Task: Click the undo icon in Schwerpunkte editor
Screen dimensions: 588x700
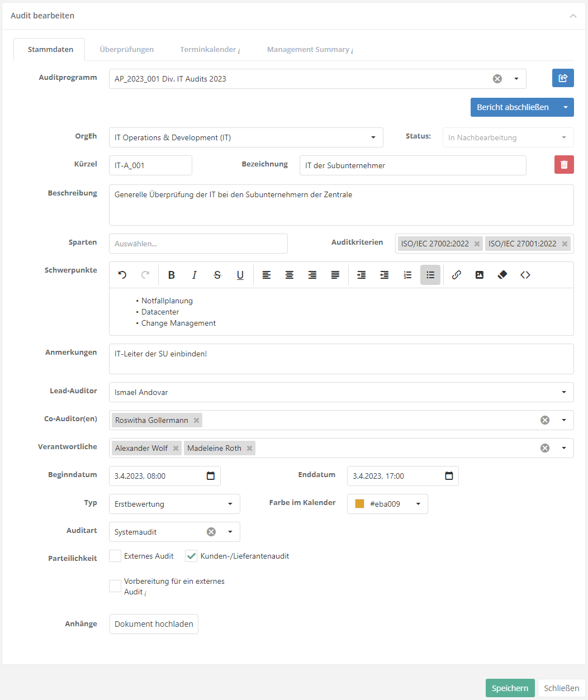Action: point(122,275)
